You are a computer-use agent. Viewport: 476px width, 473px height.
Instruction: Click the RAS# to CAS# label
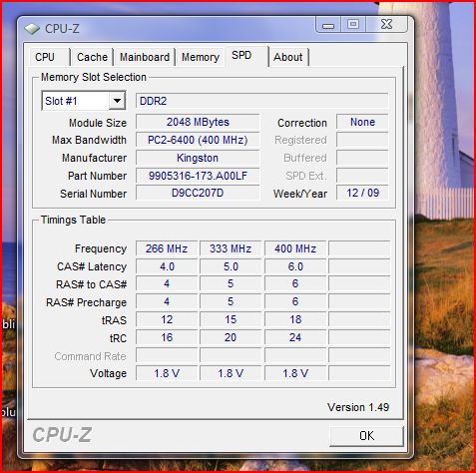[x=91, y=284]
